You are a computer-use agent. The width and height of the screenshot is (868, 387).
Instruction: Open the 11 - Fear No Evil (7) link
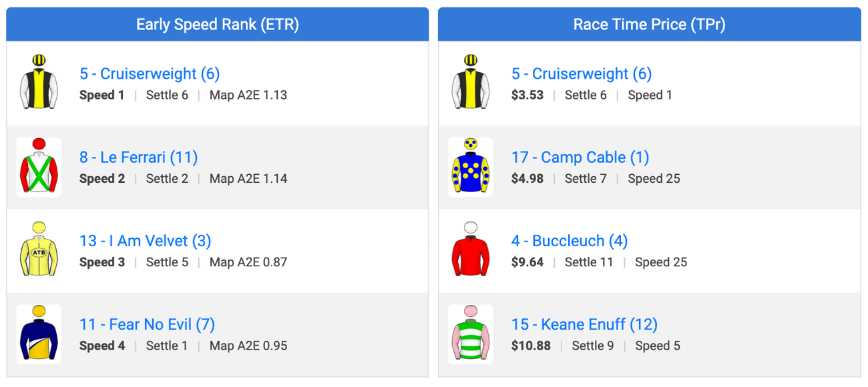(147, 324)
